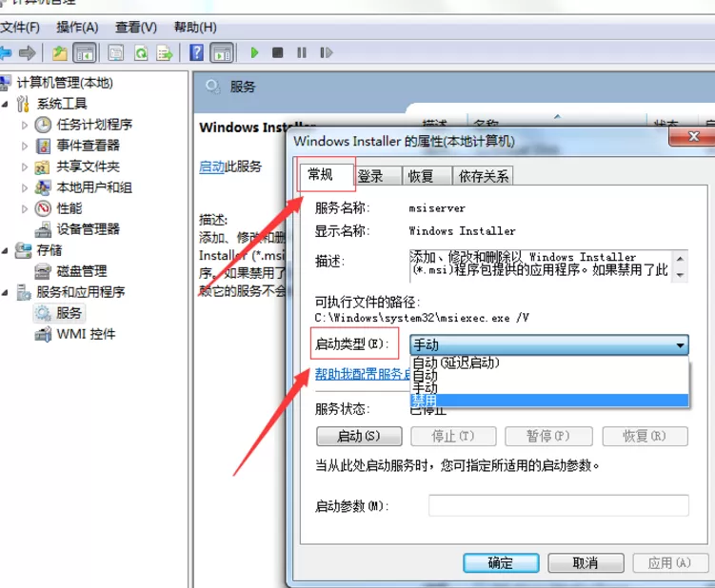This screenshot has width=715, height=588.
Task: Expand the 共享文件夹 node
Action: click(x=25, y=167)
